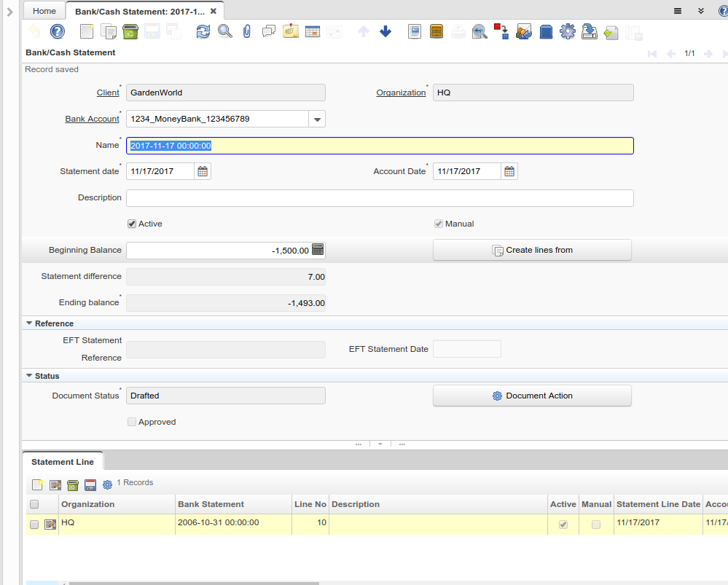Select the Statement Line tab
This screenshot has height=585, width=728.
pos(63,462)
